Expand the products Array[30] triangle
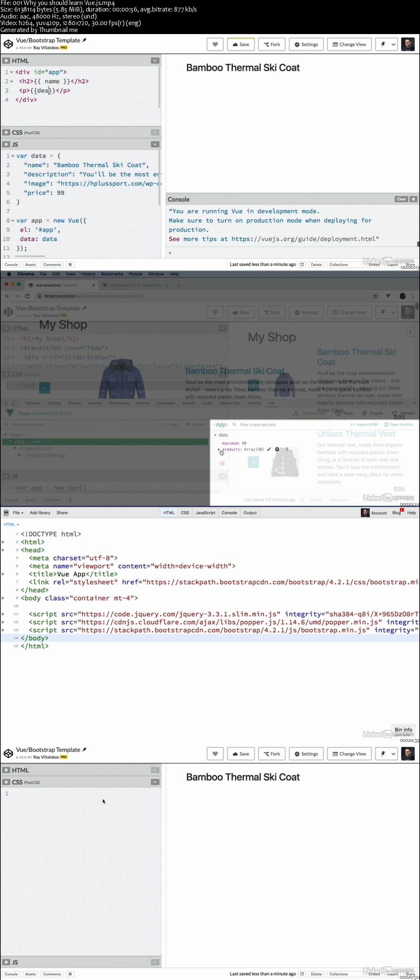Screen dimensions: 420x980 [219, 450]
